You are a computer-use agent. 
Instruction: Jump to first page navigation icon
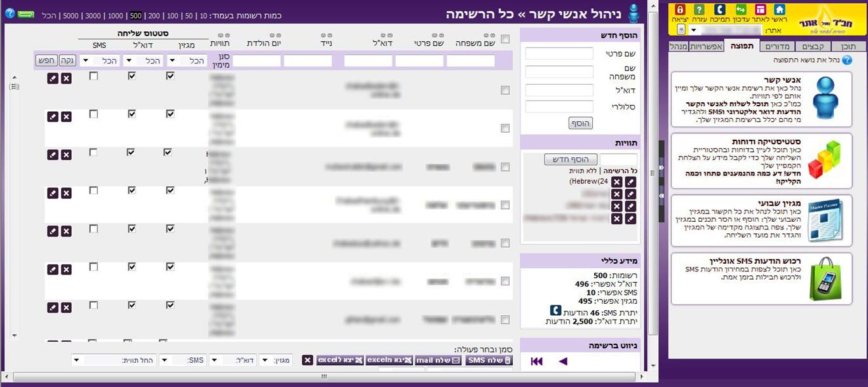pos(537,361)
